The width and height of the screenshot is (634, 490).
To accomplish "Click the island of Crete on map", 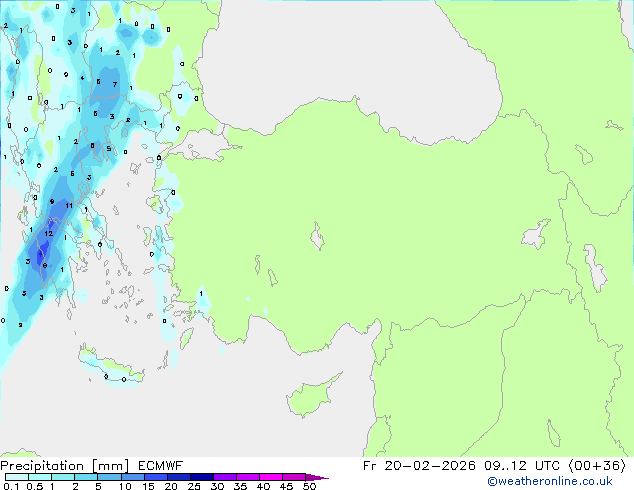I will pos(111,366).
